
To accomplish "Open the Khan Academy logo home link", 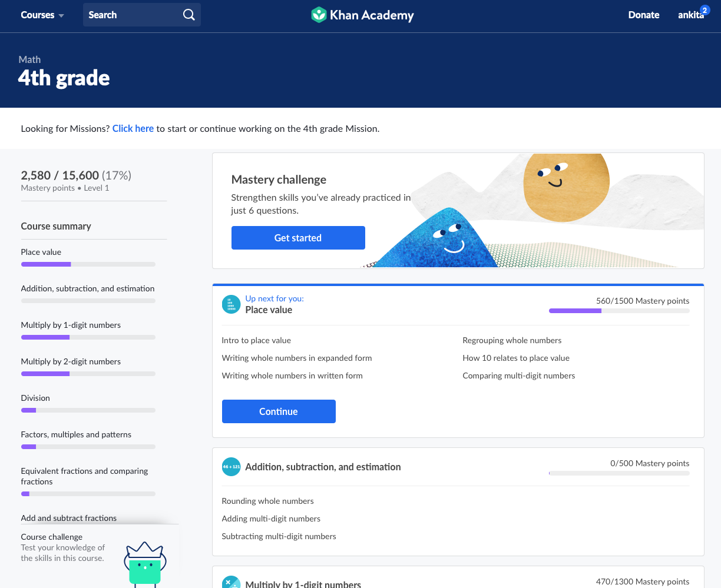I will pyautogui.click(x=362, y=15).
